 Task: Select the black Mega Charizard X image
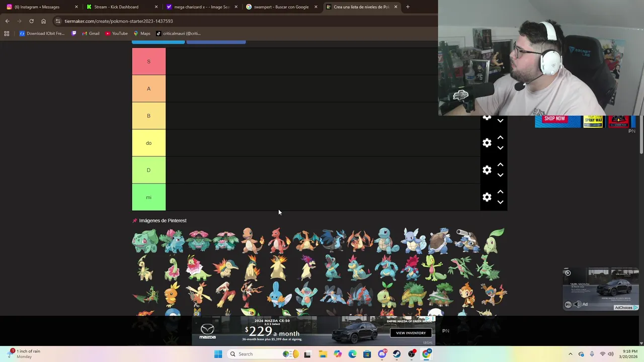click(x=333, y=241)
